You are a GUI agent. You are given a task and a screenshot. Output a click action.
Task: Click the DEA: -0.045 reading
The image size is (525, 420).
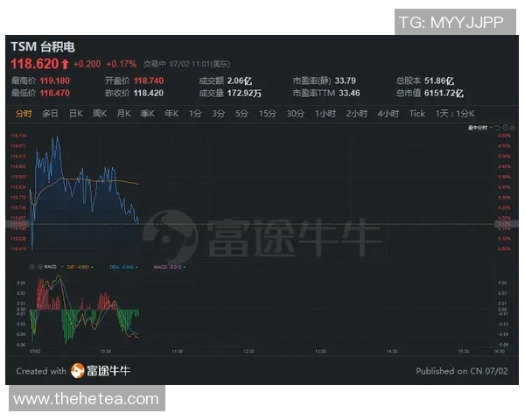point(122,267)
